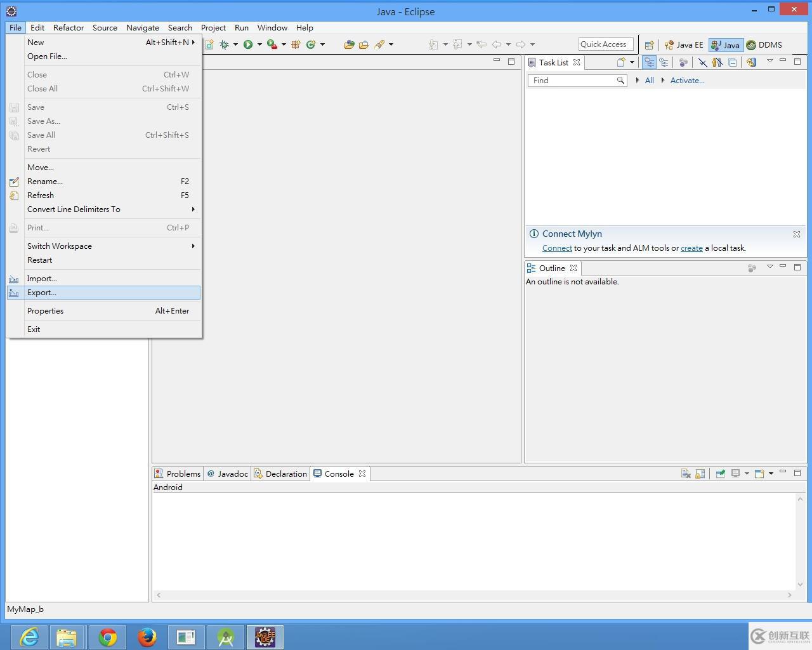Open Firefox from the taskbar

(147, 637)
